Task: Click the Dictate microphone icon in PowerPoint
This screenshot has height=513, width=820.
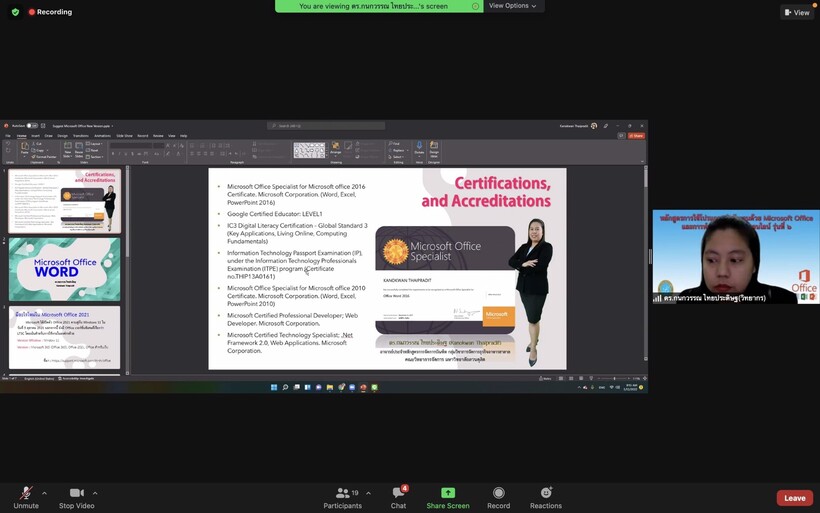Action: [419, 145]
